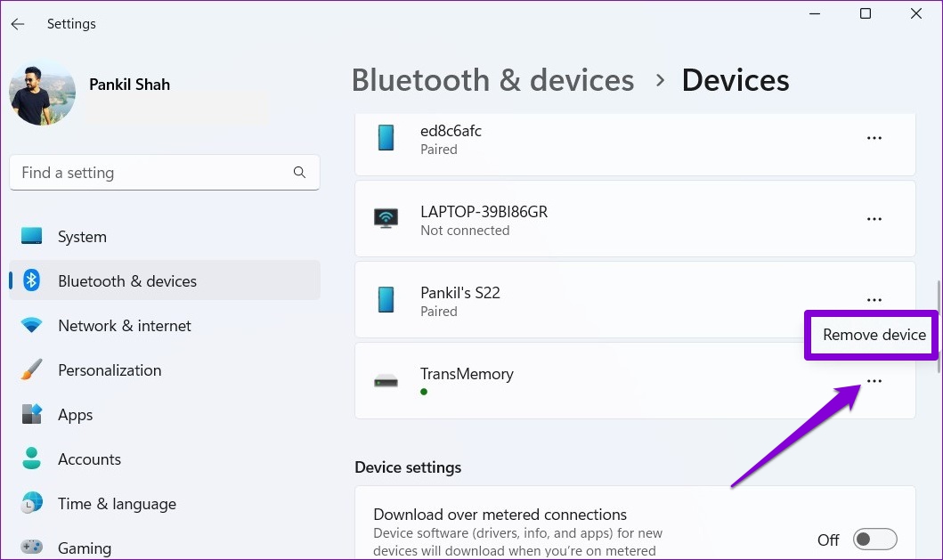Open the ed8c6afc device options menu

tap(874, 137)
